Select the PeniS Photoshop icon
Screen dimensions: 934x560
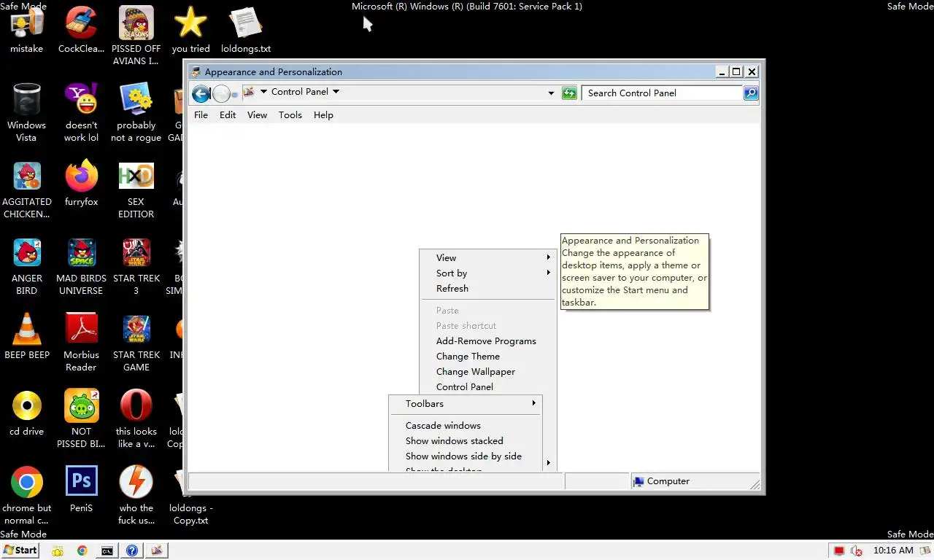pyautogui.click(x=81, y=489)
